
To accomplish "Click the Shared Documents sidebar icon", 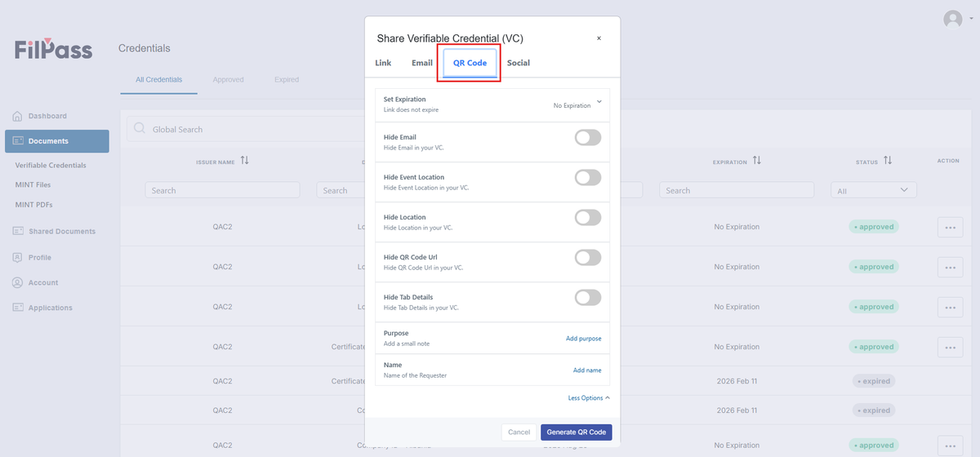I will [x=18, y=231].
